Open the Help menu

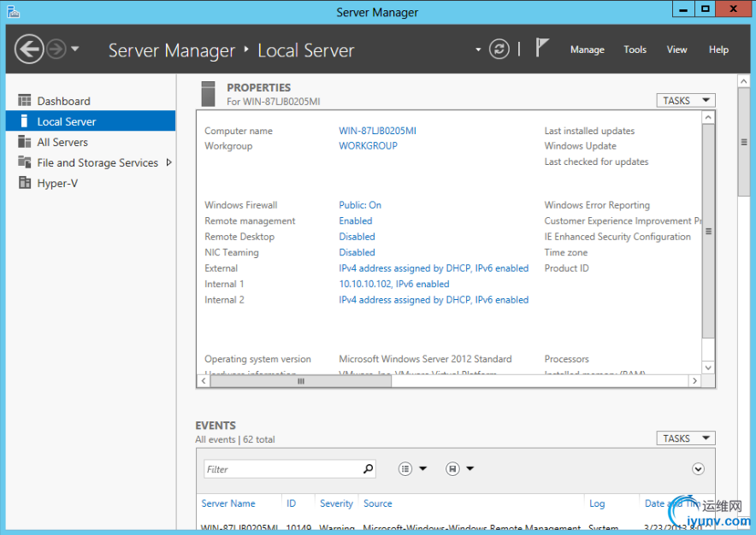click(718, 50)
